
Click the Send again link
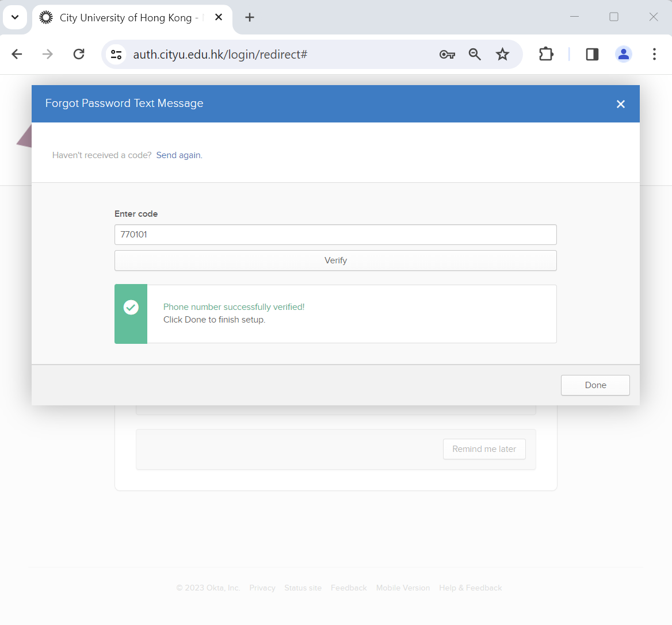click(x=178, y=155)
